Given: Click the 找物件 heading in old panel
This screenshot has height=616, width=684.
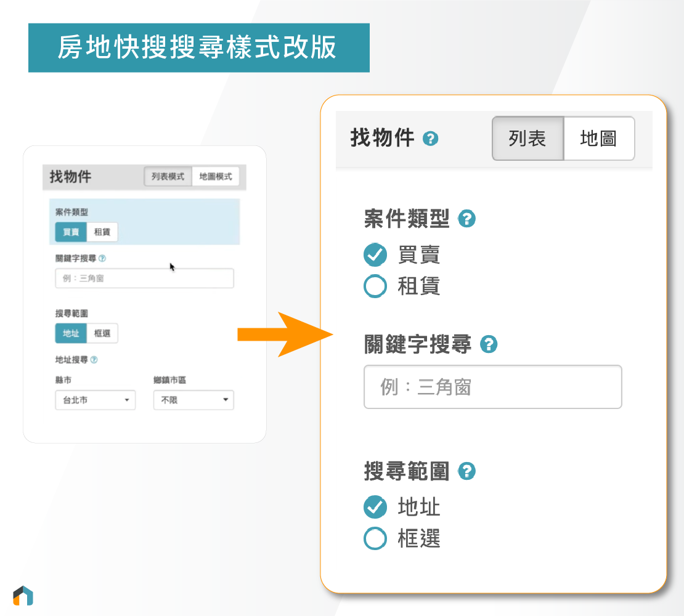Looking at the screenshot, I should [70, 177].
